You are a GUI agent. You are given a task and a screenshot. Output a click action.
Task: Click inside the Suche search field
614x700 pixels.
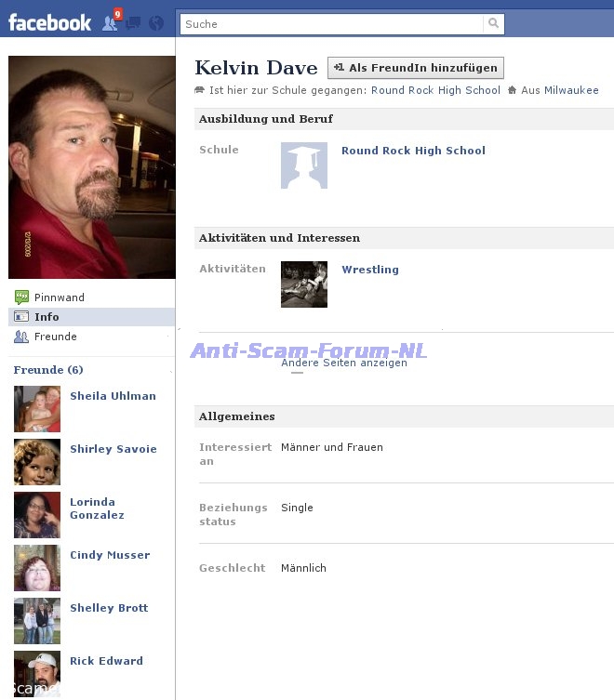331,24
